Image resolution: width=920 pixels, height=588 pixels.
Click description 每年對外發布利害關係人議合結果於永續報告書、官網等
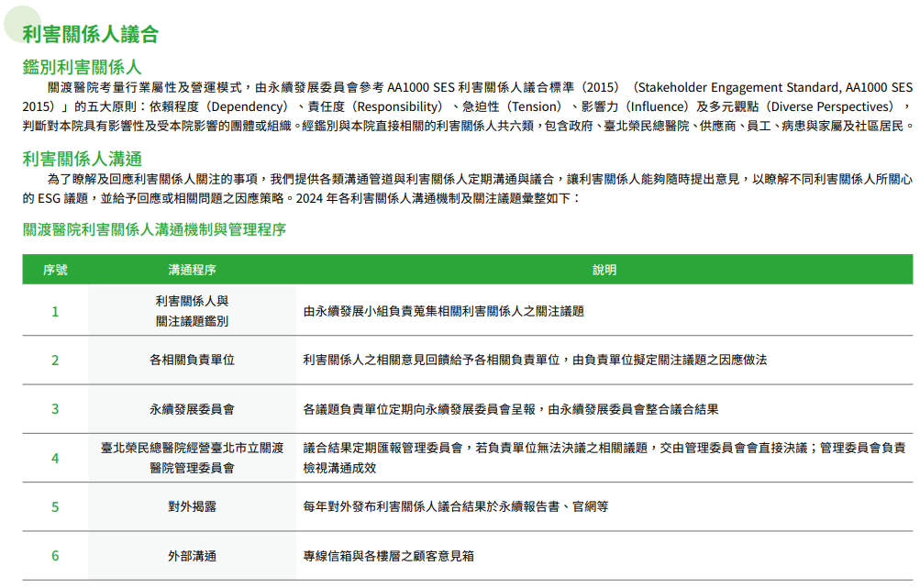[x=456, y=506]
